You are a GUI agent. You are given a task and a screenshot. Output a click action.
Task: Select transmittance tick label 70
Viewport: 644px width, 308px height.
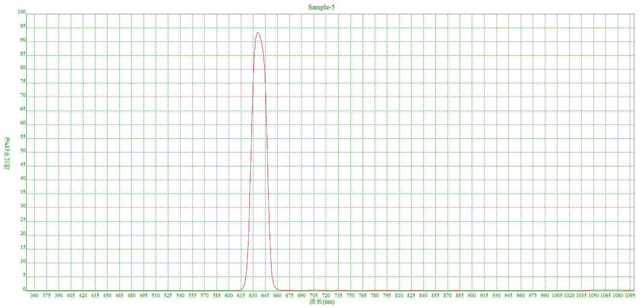point(23,95)
